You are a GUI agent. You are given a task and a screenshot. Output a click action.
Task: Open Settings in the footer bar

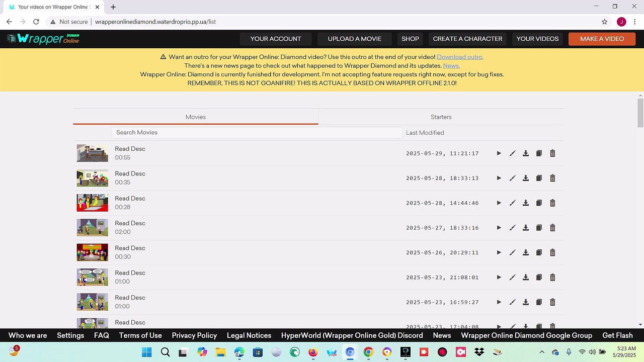pos(70,335)
